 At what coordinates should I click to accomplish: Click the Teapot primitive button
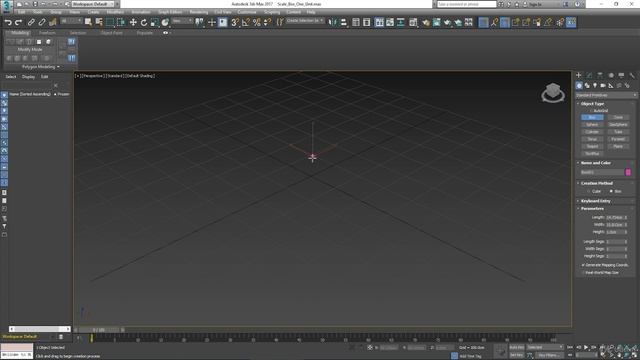592,147
